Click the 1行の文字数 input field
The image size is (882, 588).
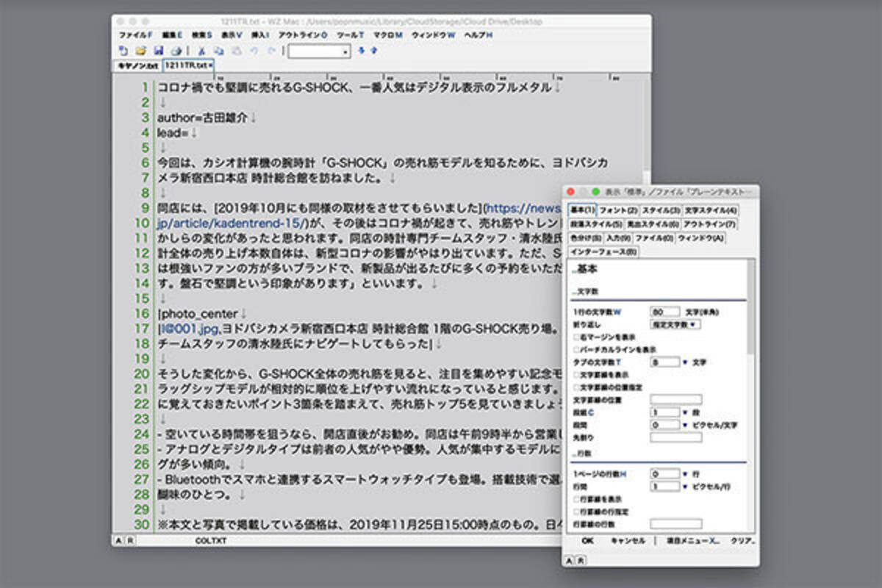pos(665,312)
